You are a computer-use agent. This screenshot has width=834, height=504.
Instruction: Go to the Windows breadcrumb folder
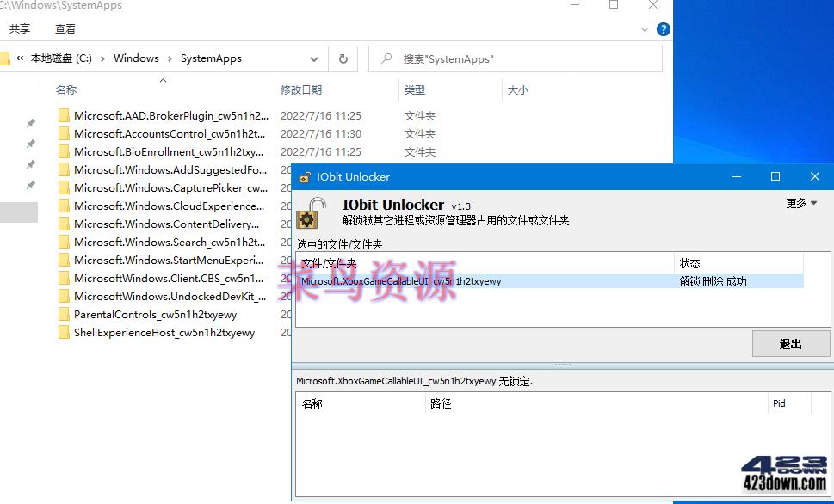tap(136, 58)
